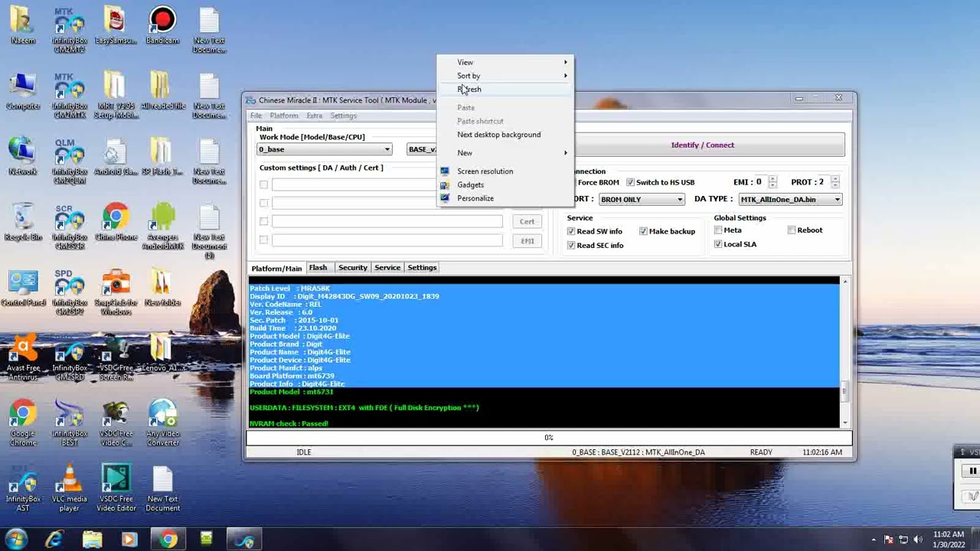Expand the New submenu in context menu
The image size is (980, 551).
(x=505, y=153)
